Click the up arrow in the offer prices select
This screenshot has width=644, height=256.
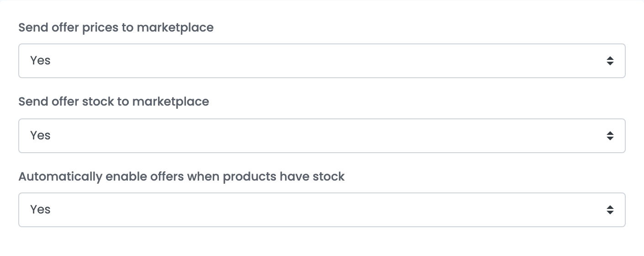[x=610, y=58]
